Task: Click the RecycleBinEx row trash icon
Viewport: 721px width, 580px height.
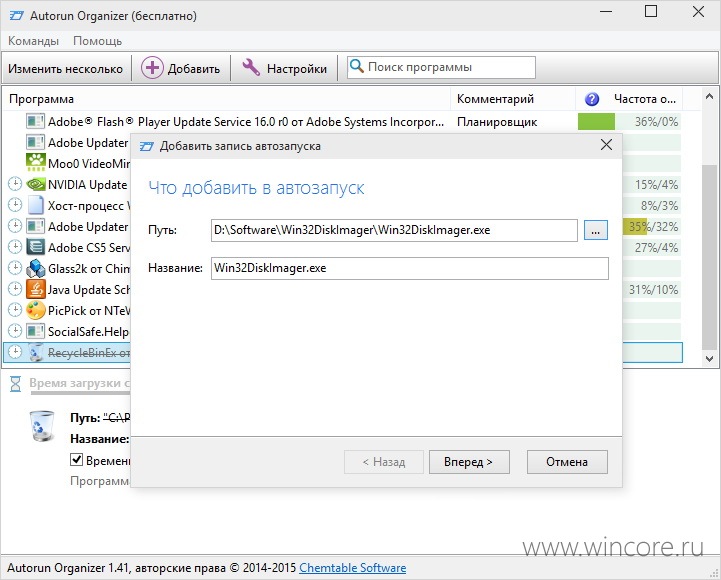Action: (35, 352)
